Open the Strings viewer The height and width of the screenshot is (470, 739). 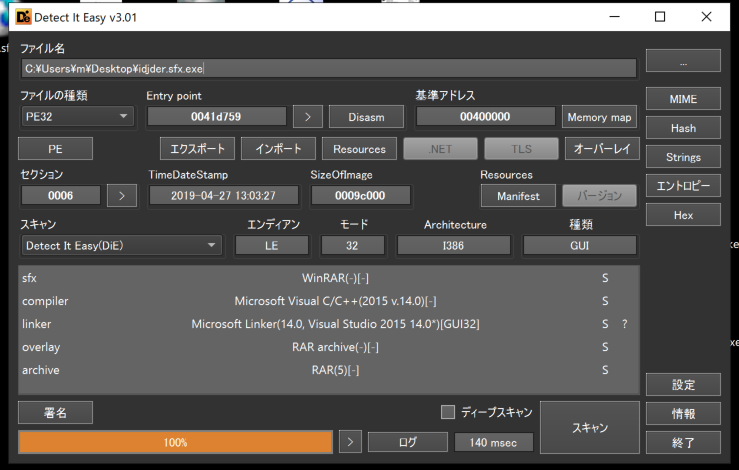683,157
